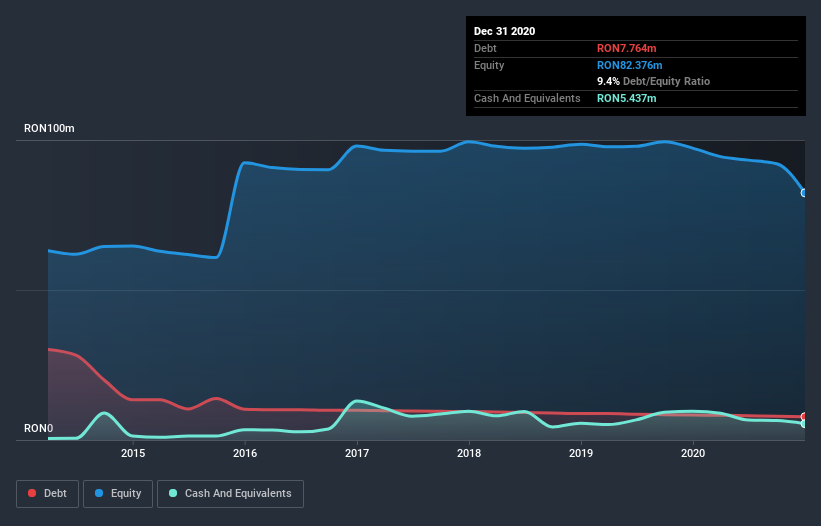Viewport: 821px width, 526px height.
Task: Click the RON7.764m debt value
Action: pyautogui.click(x=626, y=48)
